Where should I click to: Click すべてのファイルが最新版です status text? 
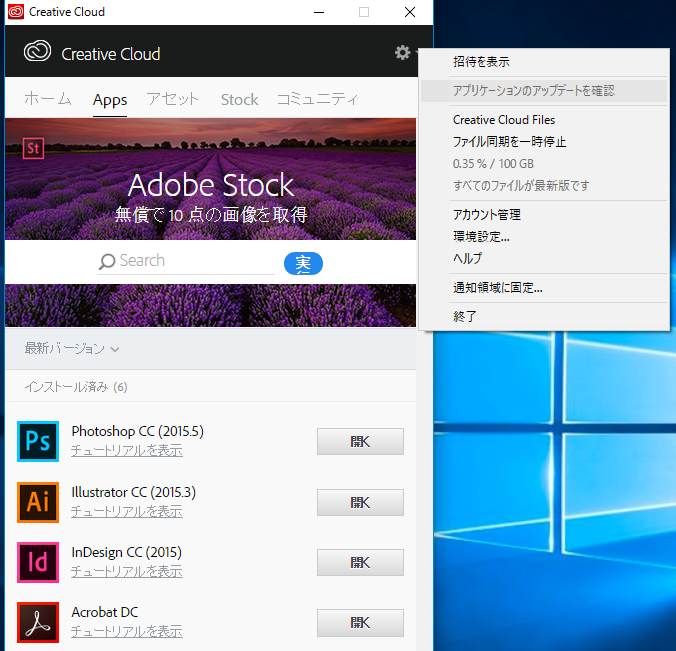(521, 185)
